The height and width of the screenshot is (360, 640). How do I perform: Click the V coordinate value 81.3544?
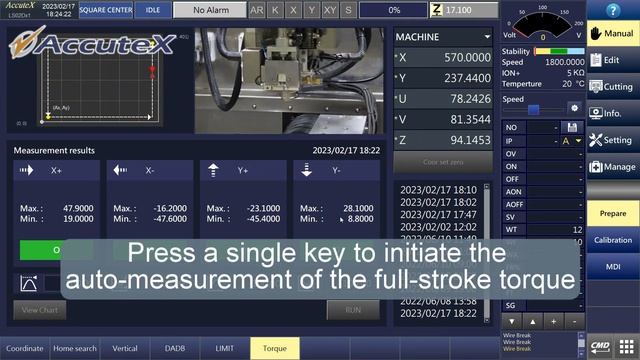470,119
